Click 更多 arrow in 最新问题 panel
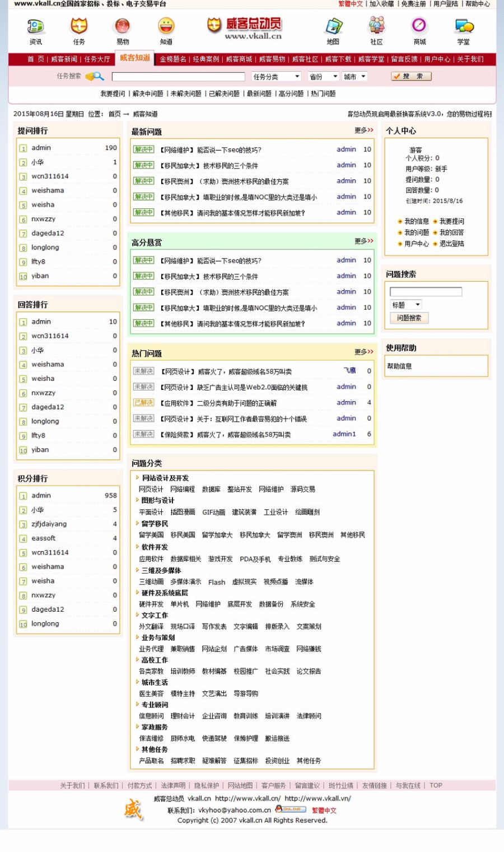 click(x=364, y=131)
